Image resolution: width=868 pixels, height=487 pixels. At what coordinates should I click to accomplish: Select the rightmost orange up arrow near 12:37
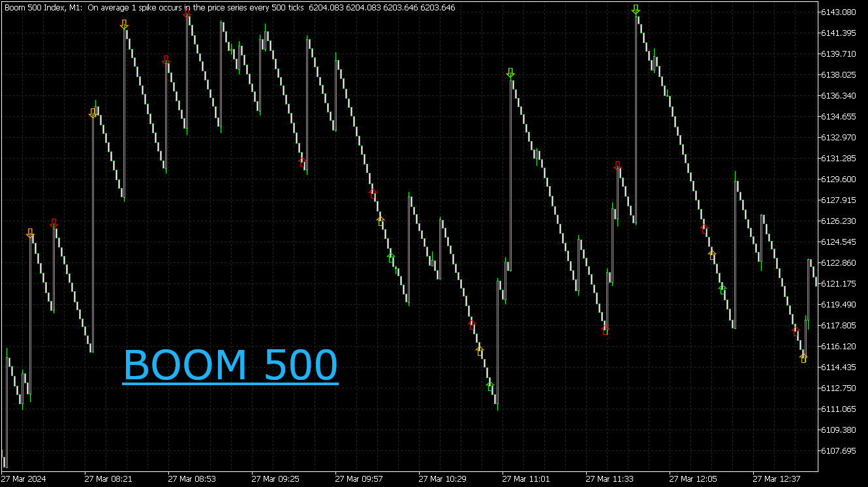[x=803, y=357]
